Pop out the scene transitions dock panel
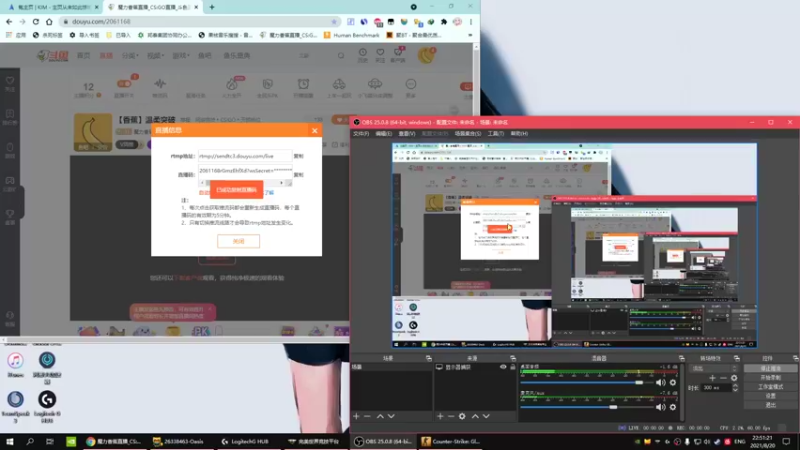The width and height of the screenshot is (800, 450). pyautogui.click(x=736, y=359)
